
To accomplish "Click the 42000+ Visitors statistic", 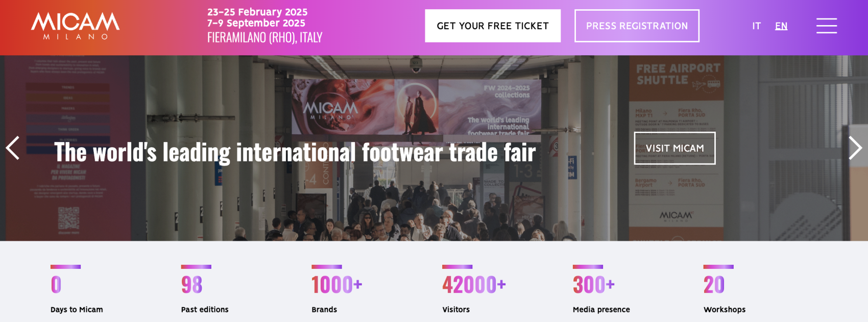I will pos(474,289).
